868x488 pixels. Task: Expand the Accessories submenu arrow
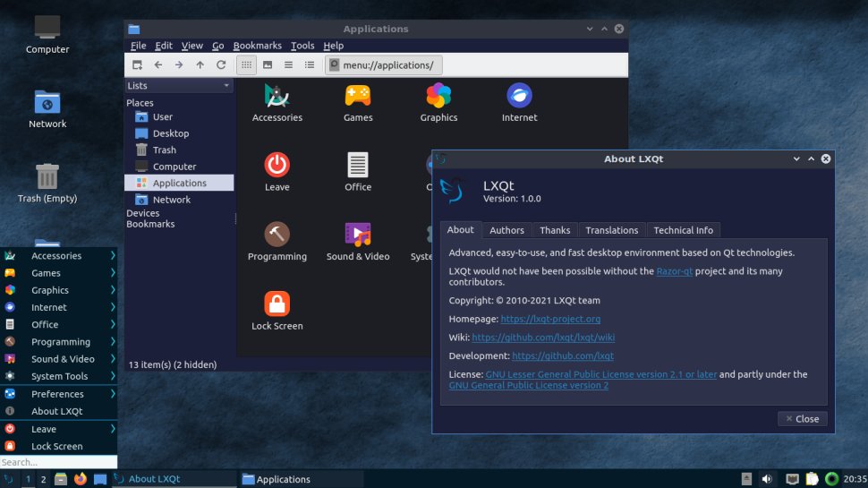[x=113, y=256]
